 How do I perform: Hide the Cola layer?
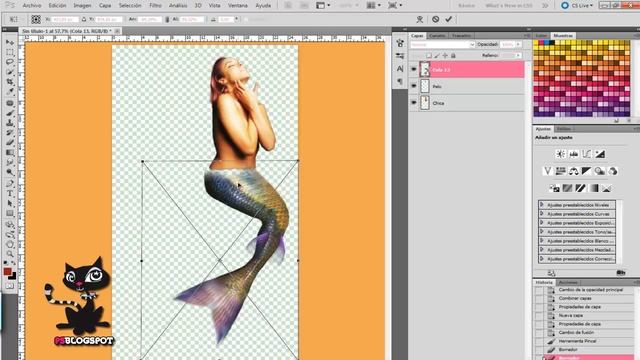[x=413, y=69]
